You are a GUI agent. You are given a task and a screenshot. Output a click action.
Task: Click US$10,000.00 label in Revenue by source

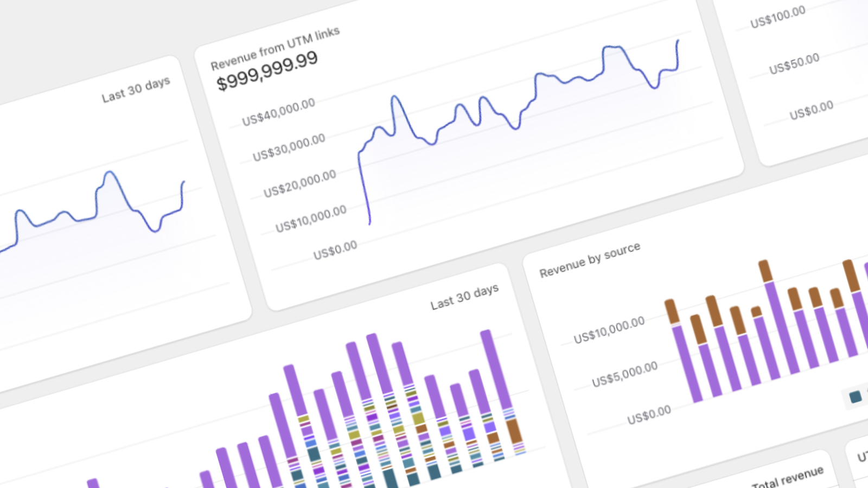(x=609, y=330)
